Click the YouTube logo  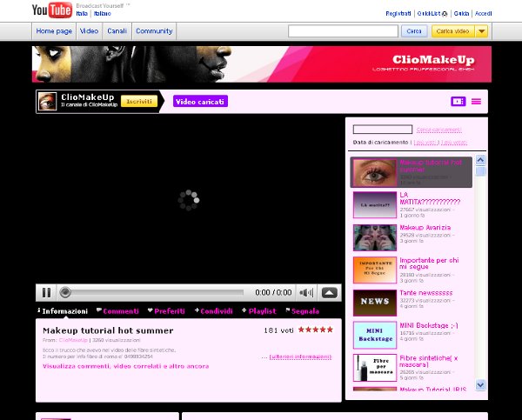pos(51,10)
